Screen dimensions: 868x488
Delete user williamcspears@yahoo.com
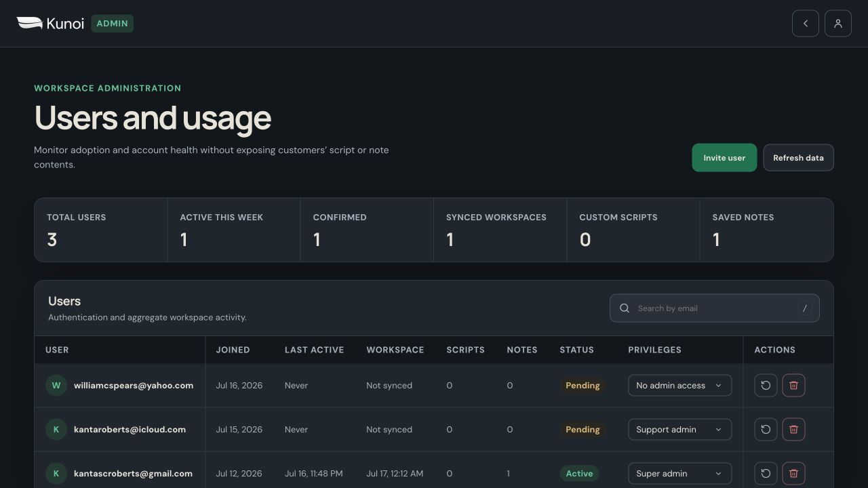coord(793,386)
